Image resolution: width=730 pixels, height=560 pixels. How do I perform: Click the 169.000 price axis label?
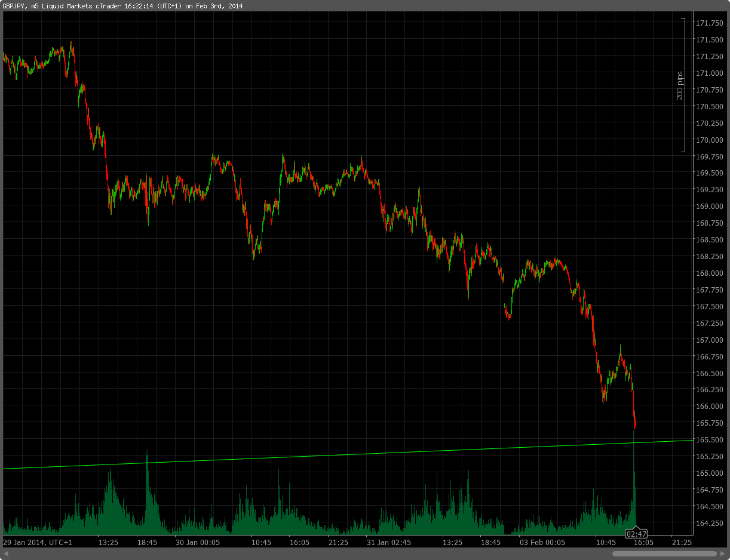tap(709, 207)
